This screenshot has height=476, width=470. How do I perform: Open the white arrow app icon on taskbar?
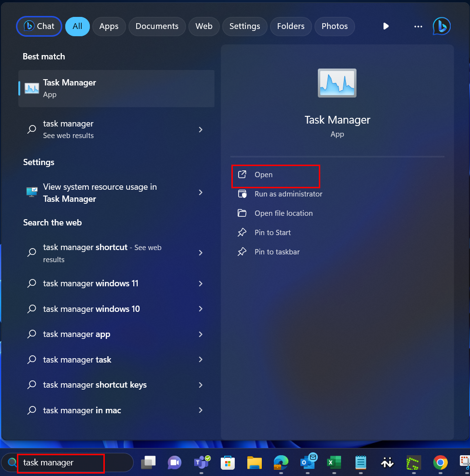tap(387, 462)
